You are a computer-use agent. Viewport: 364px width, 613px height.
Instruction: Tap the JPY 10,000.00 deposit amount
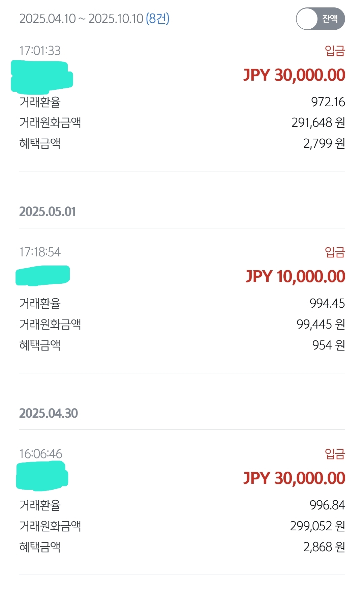295,277
